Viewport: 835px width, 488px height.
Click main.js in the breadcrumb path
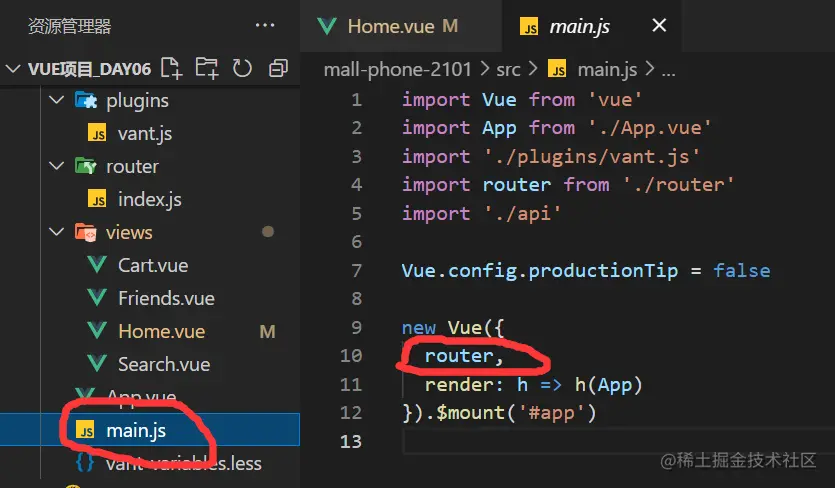[x=607, y=69]
